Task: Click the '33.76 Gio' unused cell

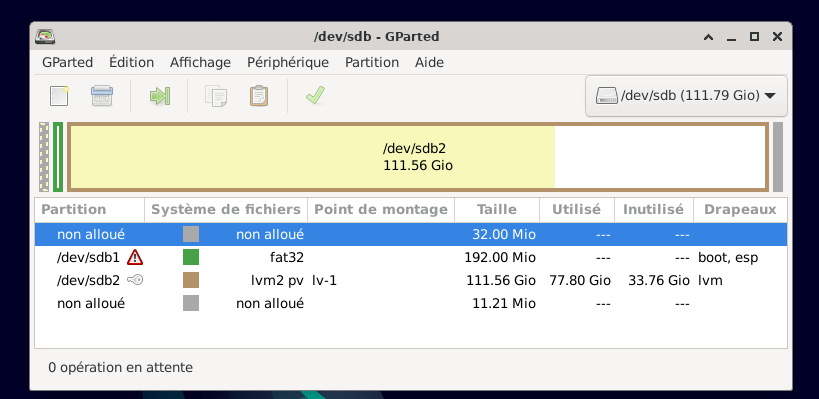Action: 659,280
